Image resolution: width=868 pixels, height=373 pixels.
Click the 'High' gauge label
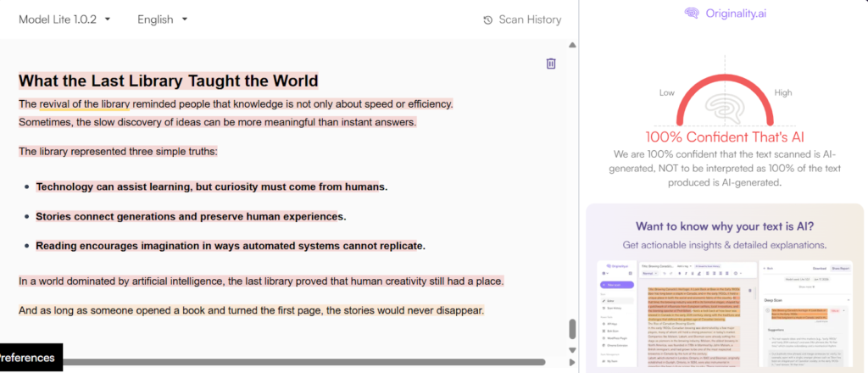[x=783, y=93]
